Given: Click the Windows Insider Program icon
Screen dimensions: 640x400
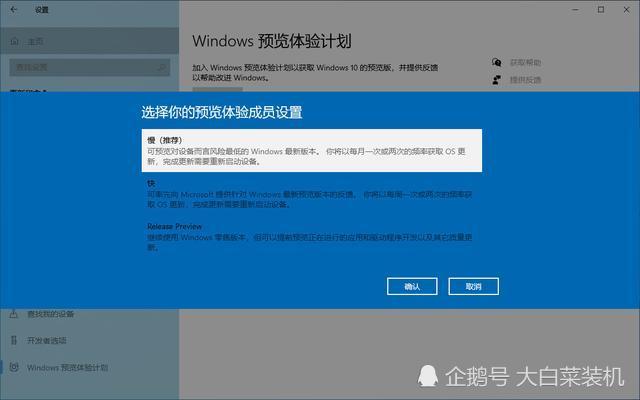Looking at the screenshot, I should point(14,367).
